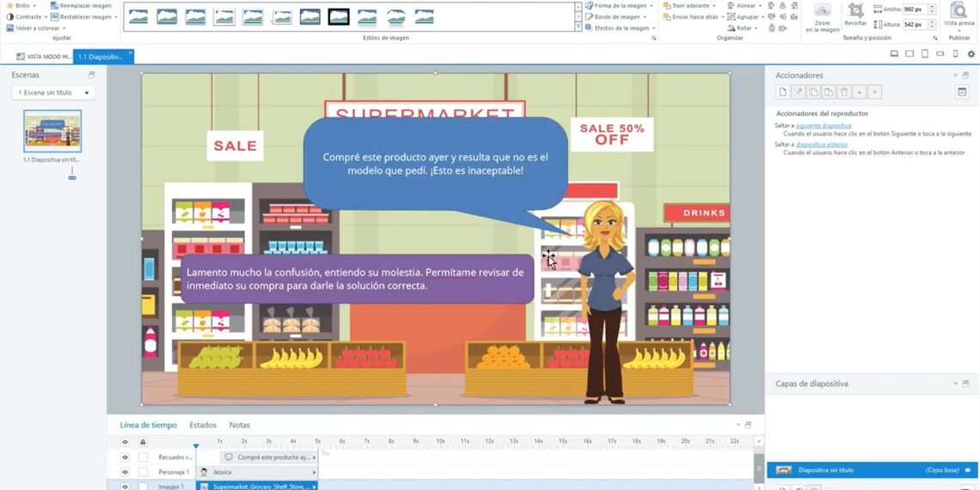This screenshot has height=490, width=980.
Task: Toggle visibility of Personaje 1 row
Action: 125,473
